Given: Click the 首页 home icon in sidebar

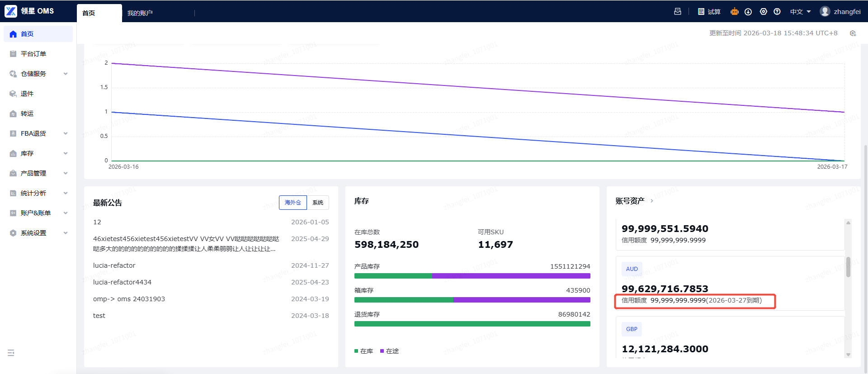Looking at the screenshot, I should [x=13, y=34].
